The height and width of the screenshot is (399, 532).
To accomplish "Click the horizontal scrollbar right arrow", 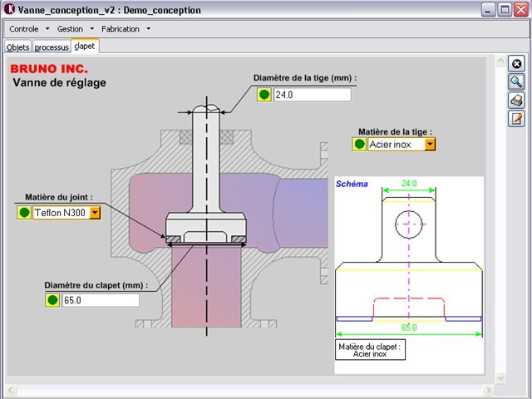I will pyautogui.click(x=489, y=390).
